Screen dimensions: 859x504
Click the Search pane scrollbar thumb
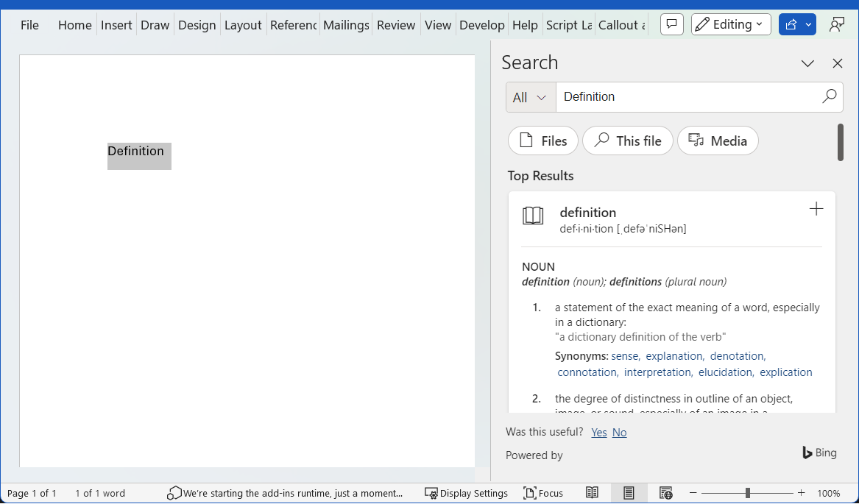pyautogui.click(x=841, y=143)
